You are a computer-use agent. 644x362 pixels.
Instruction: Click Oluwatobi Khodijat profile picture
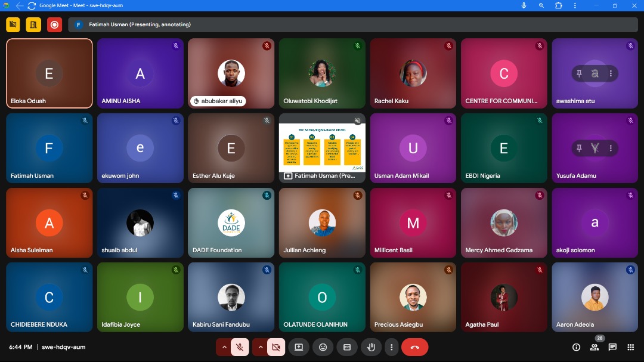point(322,73)
